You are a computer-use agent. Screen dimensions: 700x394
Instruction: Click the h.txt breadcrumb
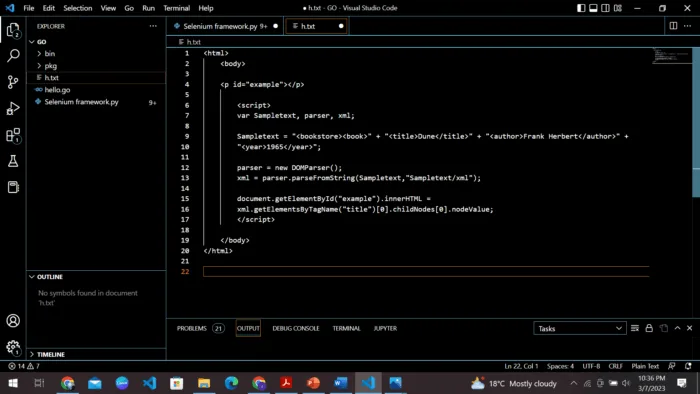tap(190, 42)
